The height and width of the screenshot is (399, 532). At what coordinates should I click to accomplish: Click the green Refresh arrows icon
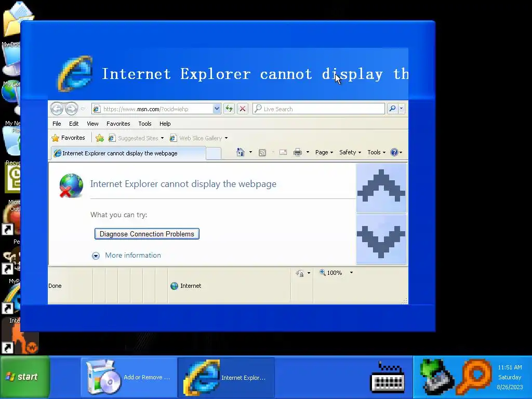(229, 109)
